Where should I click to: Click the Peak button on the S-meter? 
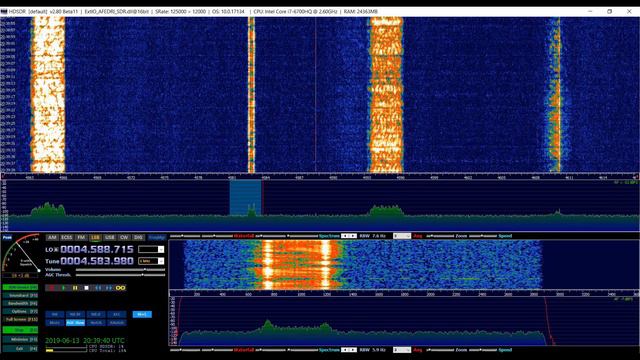(7, 237)
